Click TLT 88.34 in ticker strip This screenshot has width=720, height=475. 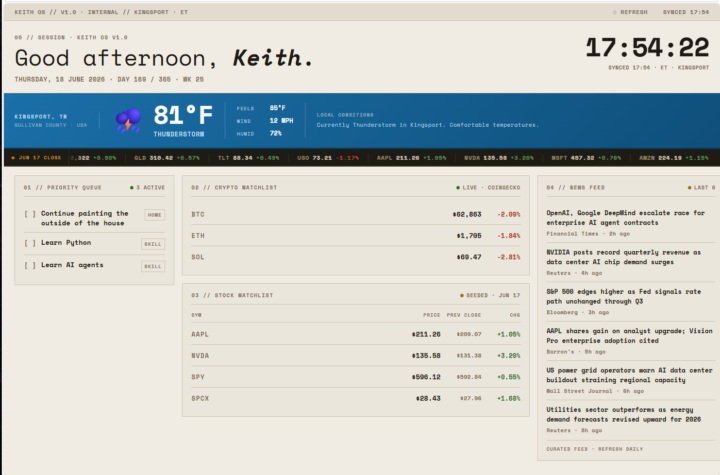(235, 158)
